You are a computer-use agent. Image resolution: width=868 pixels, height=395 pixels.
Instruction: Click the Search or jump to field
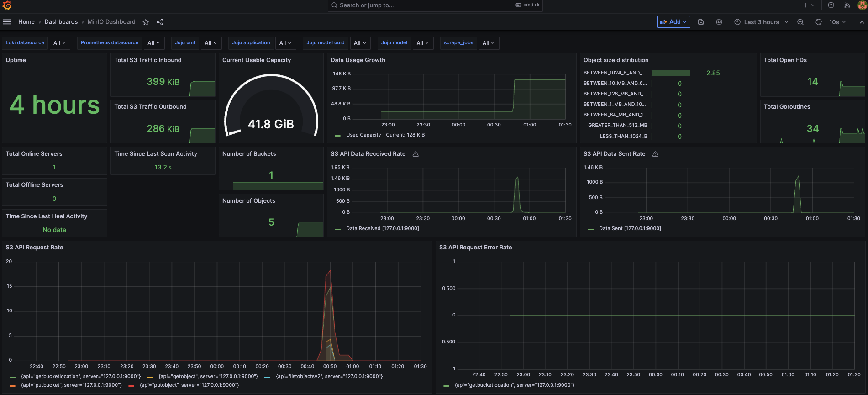point(436,5)
